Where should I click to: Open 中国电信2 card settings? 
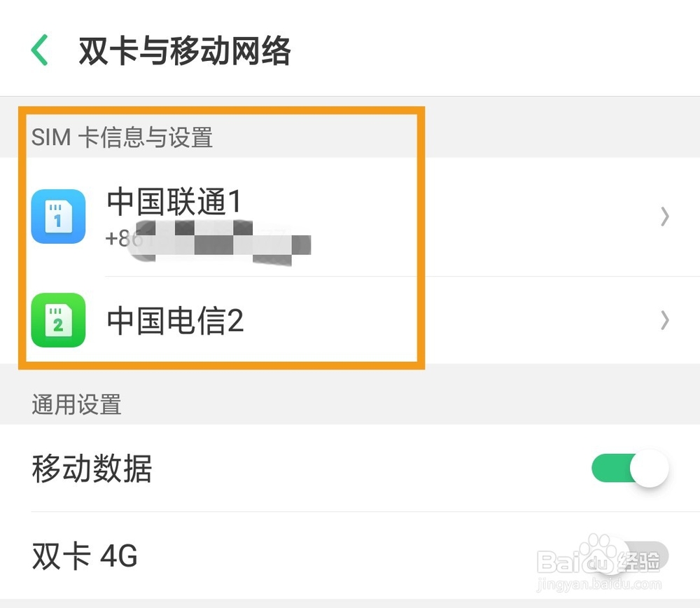coord(174,321)
